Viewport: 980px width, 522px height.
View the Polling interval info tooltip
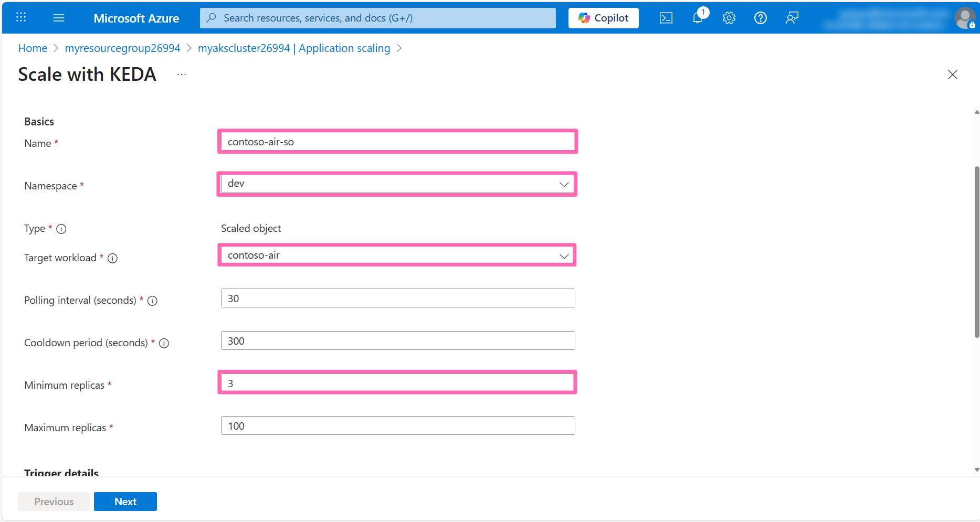pyautogui.click(x=152, y=301)
